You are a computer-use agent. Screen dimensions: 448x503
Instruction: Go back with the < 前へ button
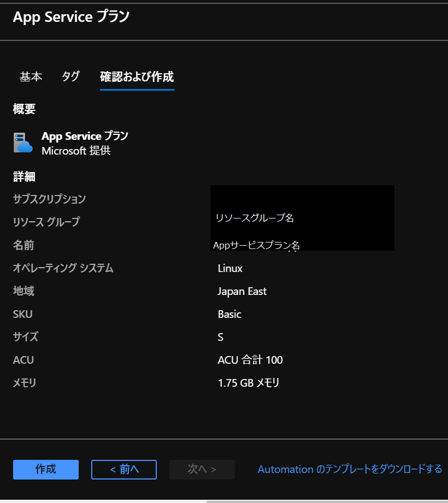124,469
